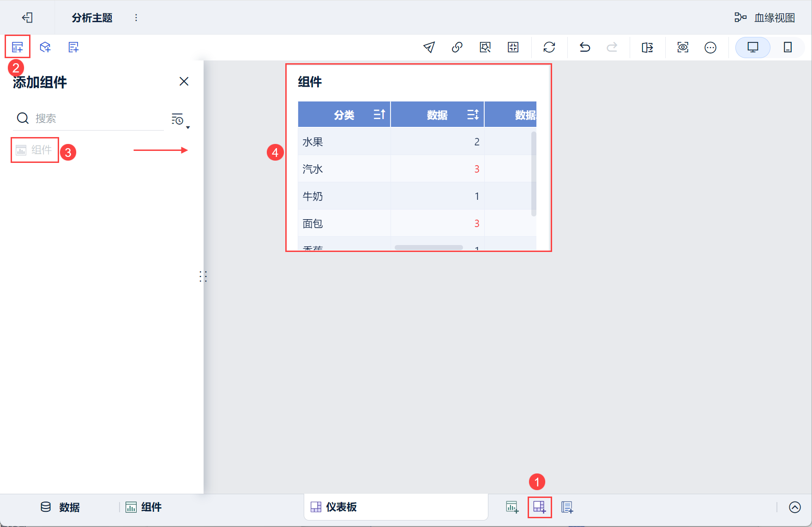This screenshot has width=812, height=527.
Task: Switch to the 组件 bottom tab
Action: (144, 507)
